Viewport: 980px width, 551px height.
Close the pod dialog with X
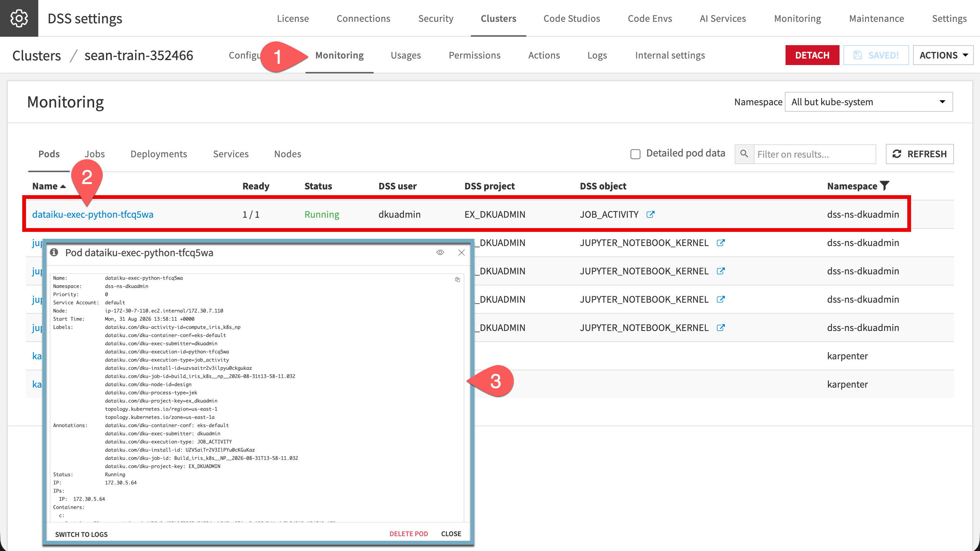(x=462, y=253)
